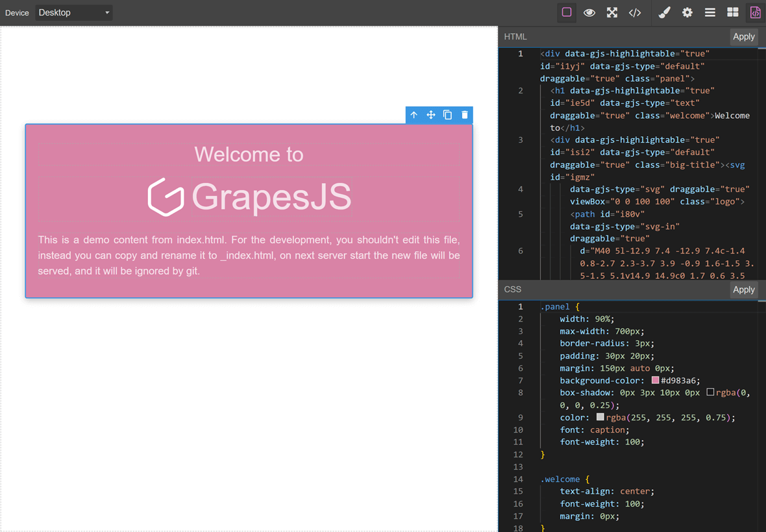Click the CSS panel header label

tap(512, 289)
